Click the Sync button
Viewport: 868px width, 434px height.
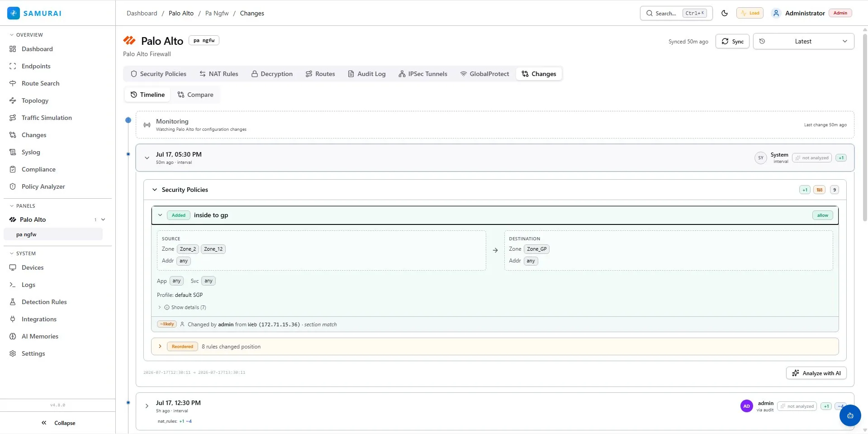pos(732,41)
